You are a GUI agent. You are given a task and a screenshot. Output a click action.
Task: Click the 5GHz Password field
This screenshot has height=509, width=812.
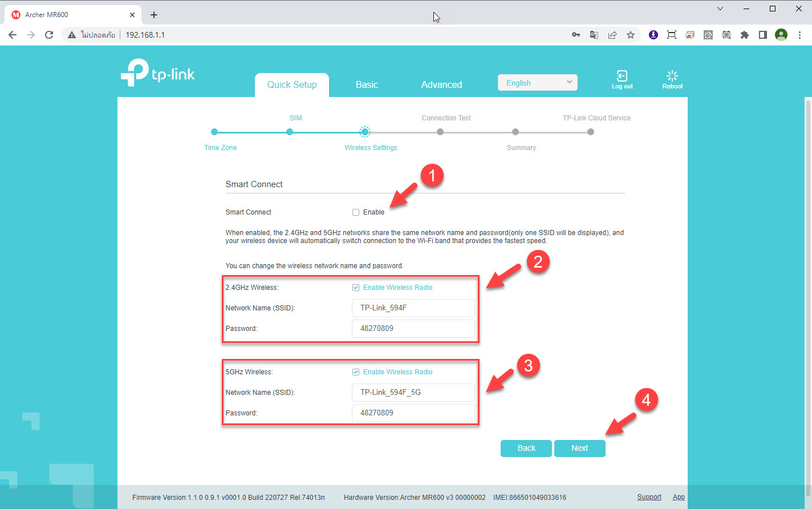tap(413, 413)
